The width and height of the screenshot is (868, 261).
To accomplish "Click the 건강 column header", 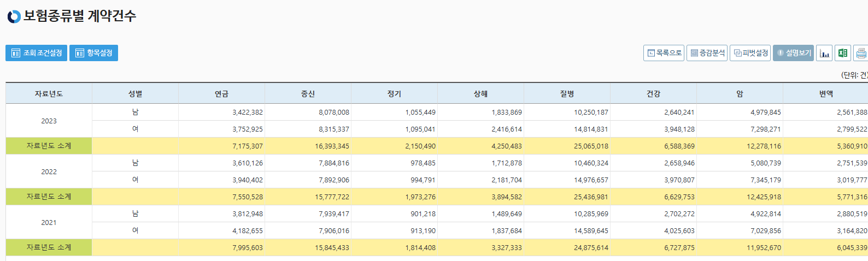I will coord(653,93).
